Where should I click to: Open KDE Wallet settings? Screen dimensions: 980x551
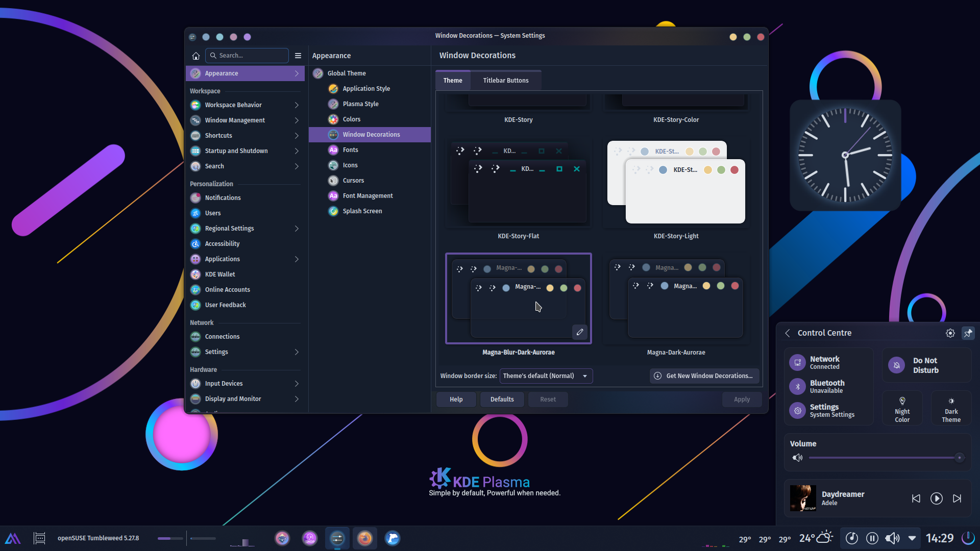[x=246, y=274]
